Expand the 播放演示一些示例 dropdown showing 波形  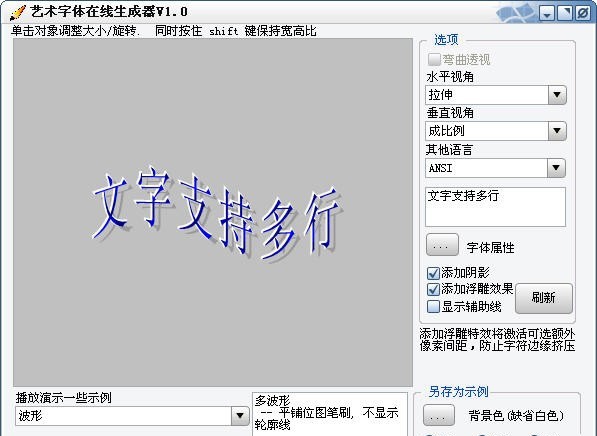[x=132, y=416]
